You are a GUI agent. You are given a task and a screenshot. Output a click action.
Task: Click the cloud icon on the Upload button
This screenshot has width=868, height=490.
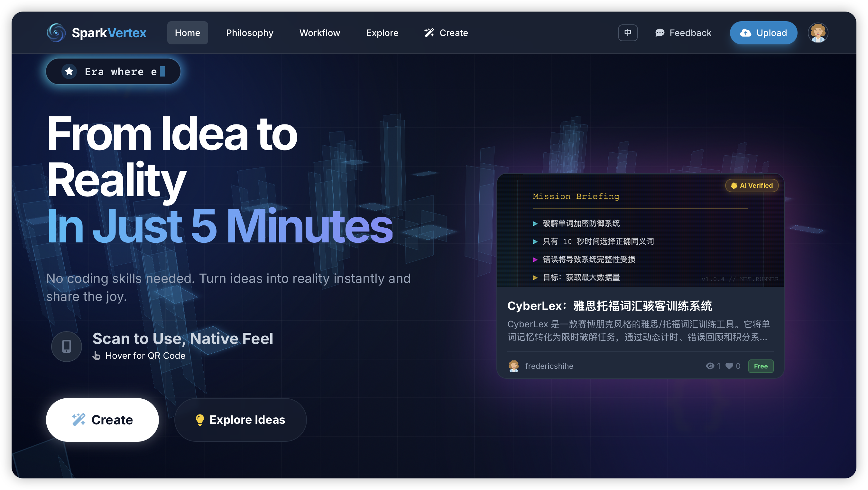[746, 33]
